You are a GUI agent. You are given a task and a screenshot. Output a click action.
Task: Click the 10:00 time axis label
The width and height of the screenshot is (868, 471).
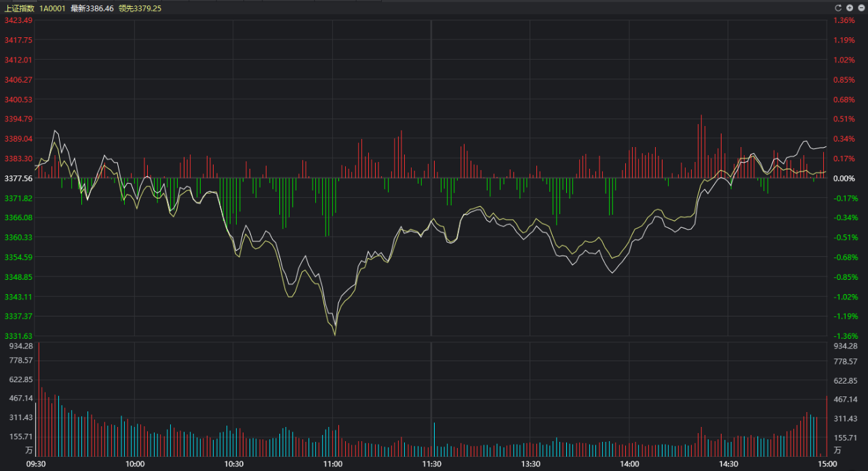[x=135, y=464]
